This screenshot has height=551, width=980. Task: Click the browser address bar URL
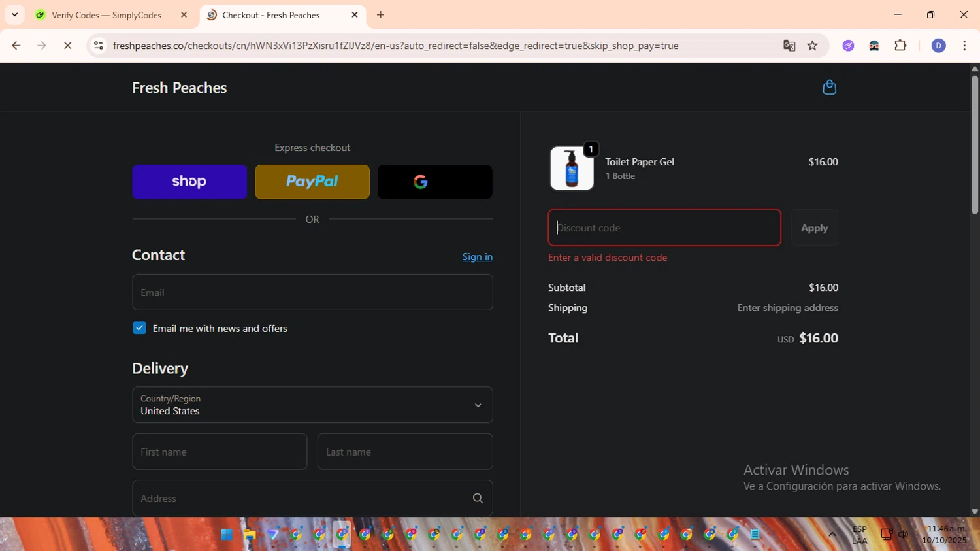click(395, 46)
